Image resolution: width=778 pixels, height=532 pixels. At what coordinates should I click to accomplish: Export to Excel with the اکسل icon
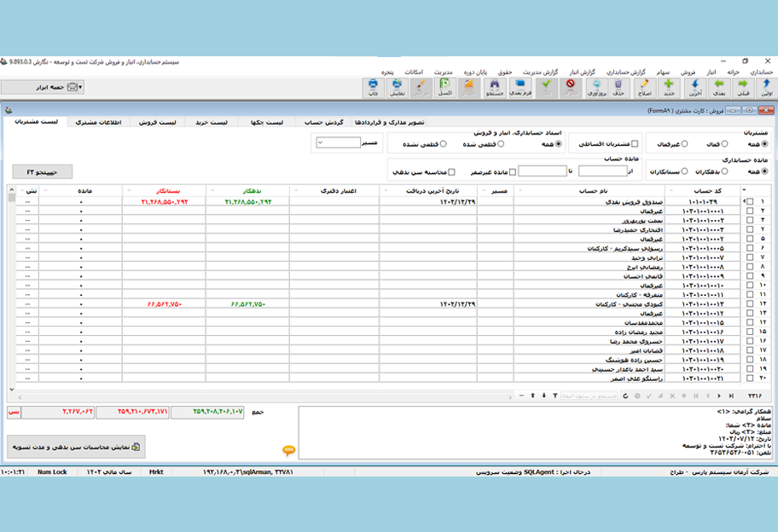pyautogui.click(x=445, y=88)
